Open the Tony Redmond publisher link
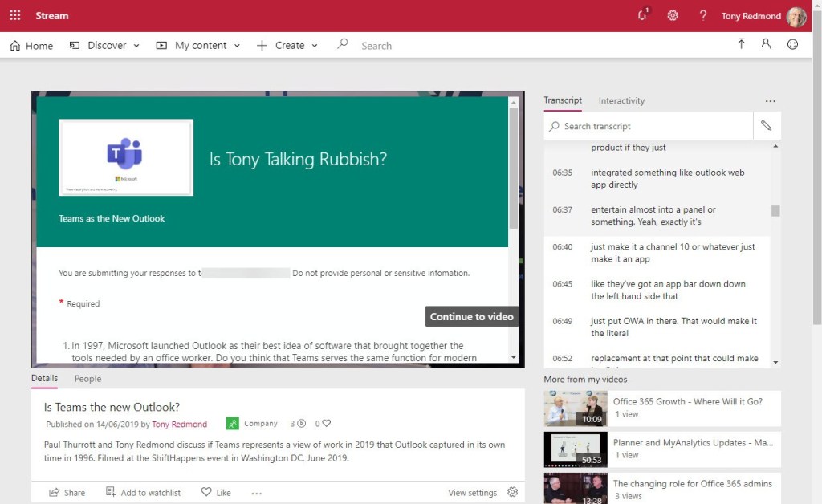Viewport: 822px width, 504px height. (179, 425)
